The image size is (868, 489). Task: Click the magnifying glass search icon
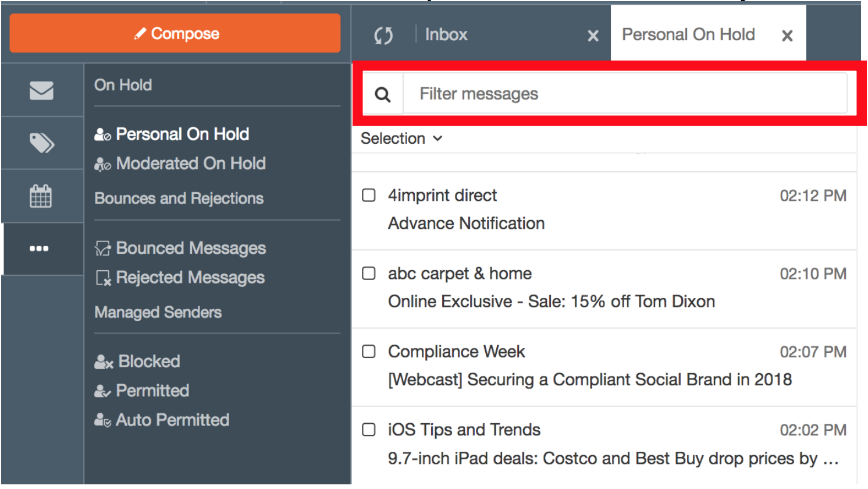point(383,94)
